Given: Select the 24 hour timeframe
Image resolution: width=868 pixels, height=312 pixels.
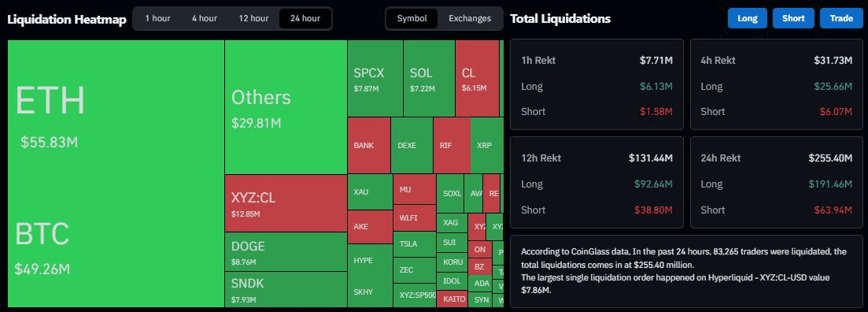Looking at the screenshot, I should click(x=305, y=18).
